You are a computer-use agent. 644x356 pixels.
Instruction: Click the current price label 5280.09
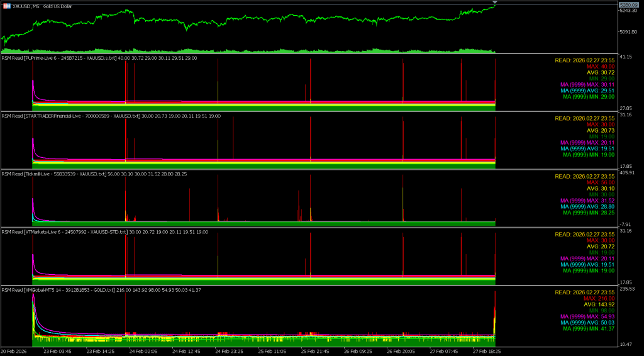click(630, 5)
